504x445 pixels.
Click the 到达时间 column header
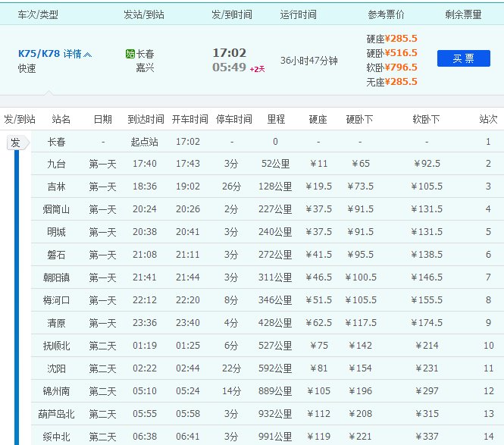coord(146,119)
